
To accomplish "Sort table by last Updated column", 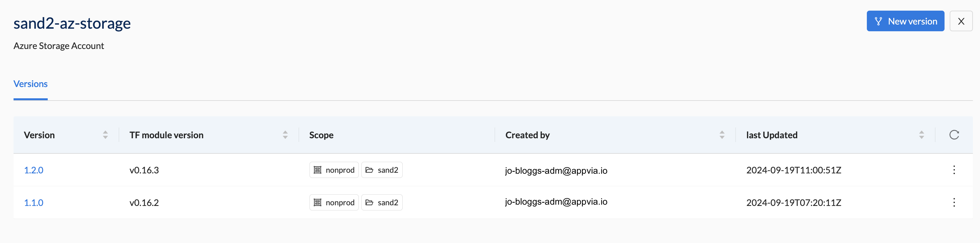I will 921,135.
